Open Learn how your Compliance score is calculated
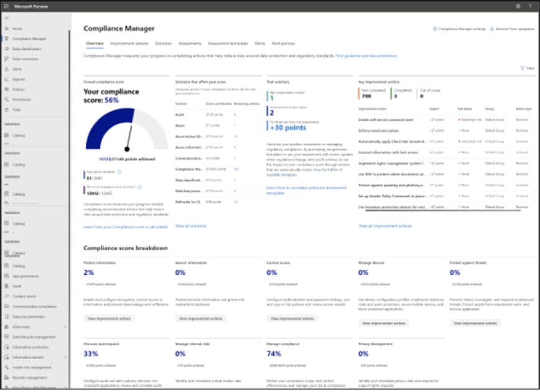This screenshot has width=540, height=392. (126, 227)
